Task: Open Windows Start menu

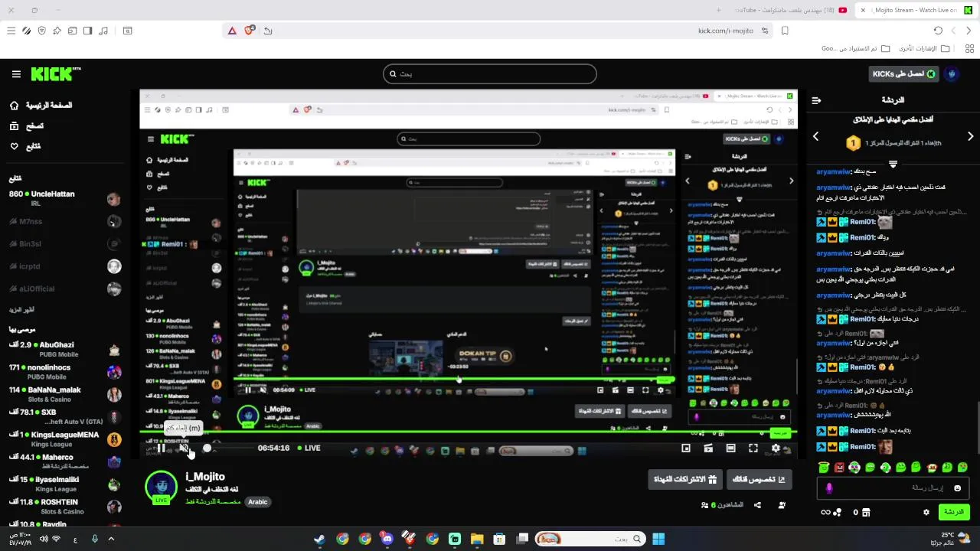Action: pyautogui.click(x=658, y=539)
